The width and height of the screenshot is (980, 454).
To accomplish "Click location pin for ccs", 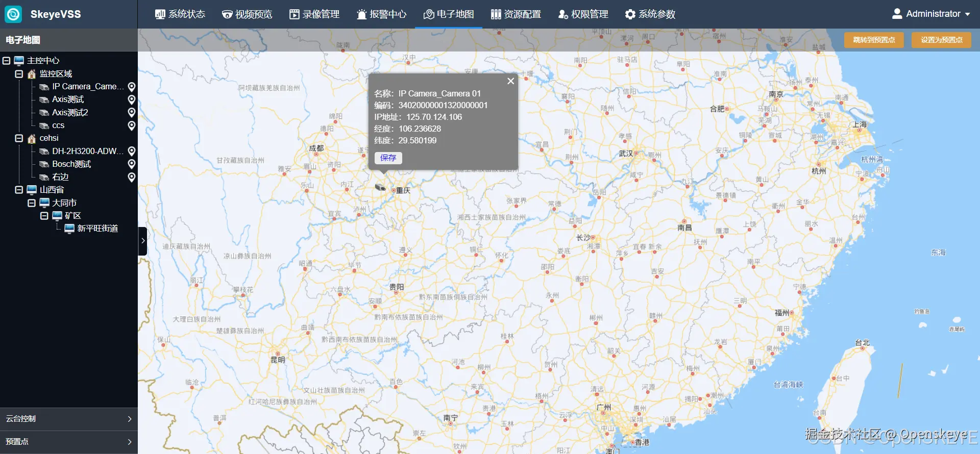I will 132,125.
